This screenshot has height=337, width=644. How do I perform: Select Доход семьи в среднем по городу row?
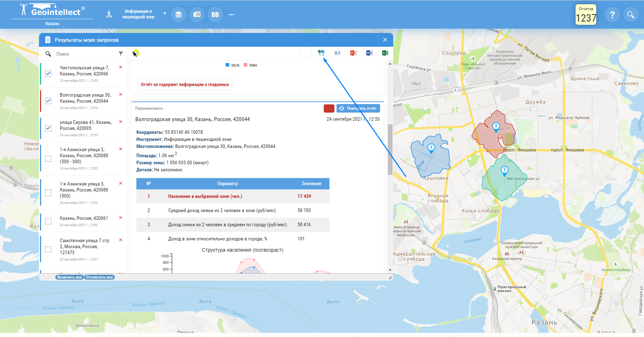tap(233, 225)
